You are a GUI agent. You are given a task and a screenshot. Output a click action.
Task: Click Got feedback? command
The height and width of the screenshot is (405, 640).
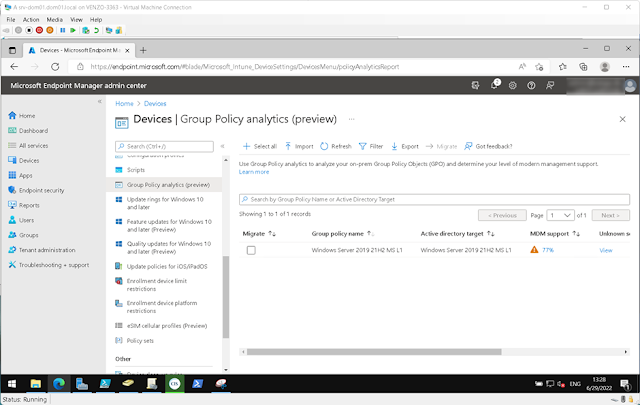pyautogui.click(x=488, y=146)
